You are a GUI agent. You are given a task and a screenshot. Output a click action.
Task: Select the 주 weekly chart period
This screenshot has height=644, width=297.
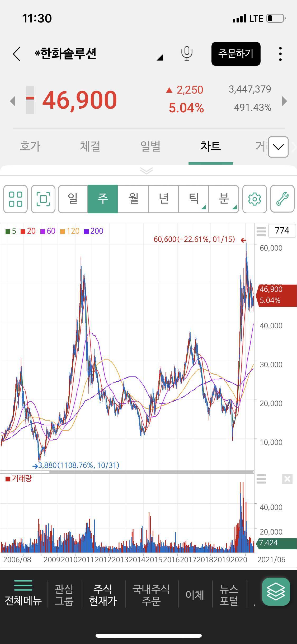tap(103, 199)
